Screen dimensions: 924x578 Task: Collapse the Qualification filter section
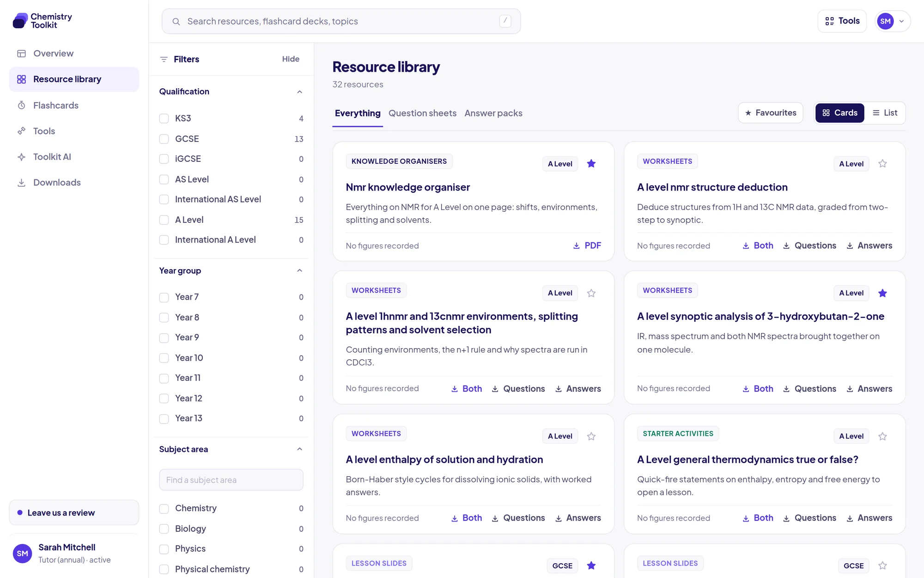tap(299, 92)
